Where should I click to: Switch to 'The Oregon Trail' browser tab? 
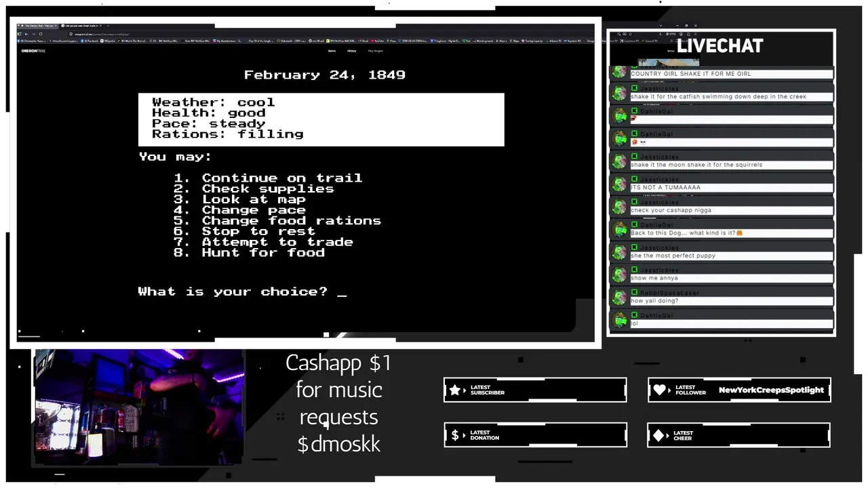[x=39, y=26]
